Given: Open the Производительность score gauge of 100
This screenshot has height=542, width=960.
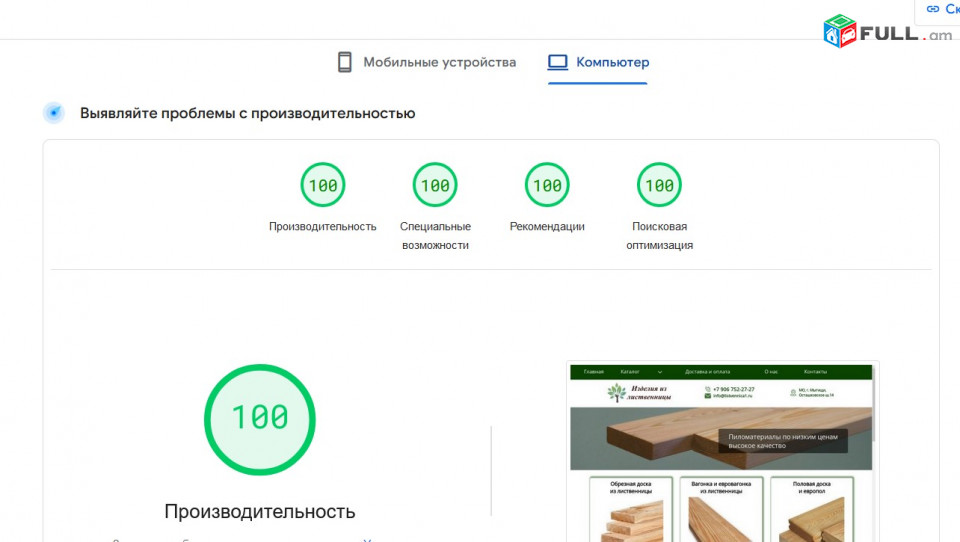Looking at the screenshot, I should (x=323, y=184).
